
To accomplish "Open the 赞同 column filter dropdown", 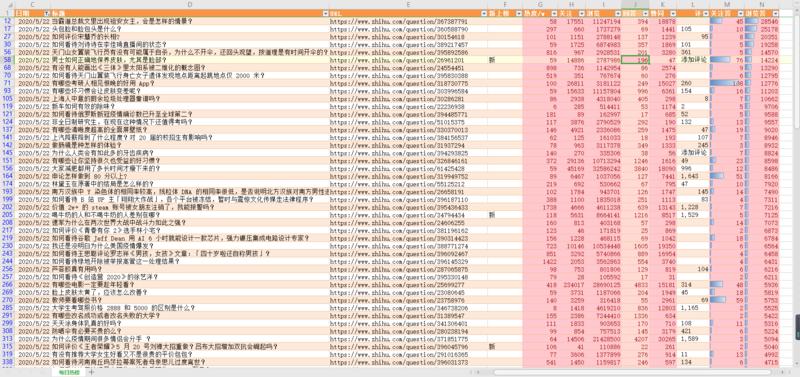I will (673, 13).
